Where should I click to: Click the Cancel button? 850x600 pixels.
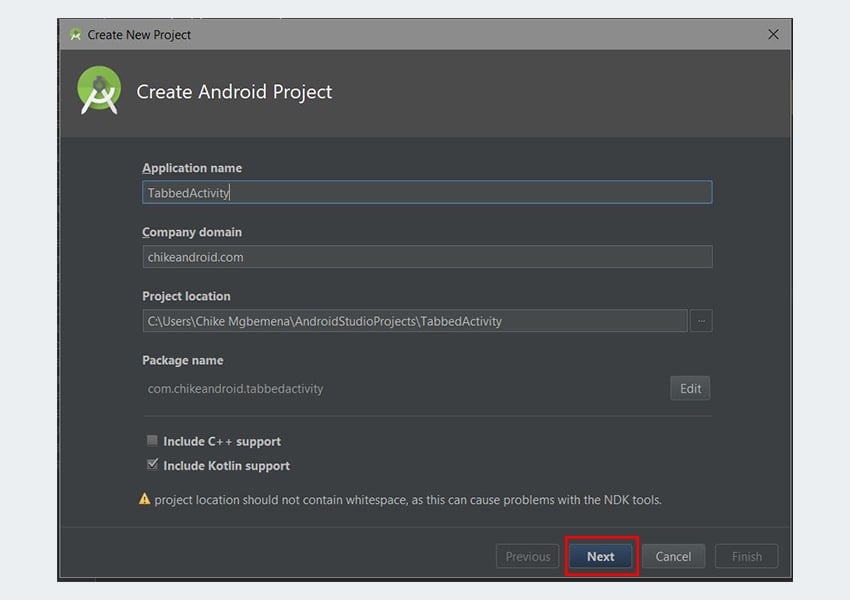pyautogui.click(x=673, y=556)
